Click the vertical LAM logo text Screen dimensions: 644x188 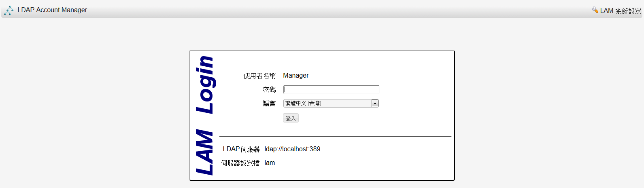205,152
